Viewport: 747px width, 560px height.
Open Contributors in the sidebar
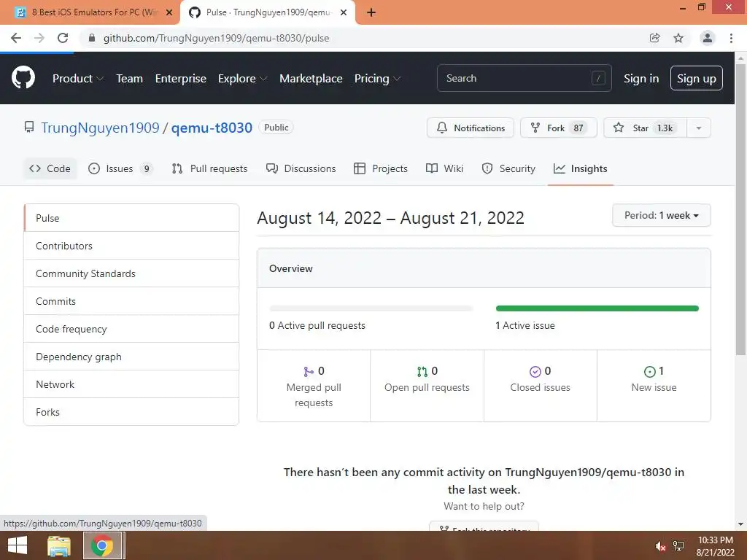point(131,246)
